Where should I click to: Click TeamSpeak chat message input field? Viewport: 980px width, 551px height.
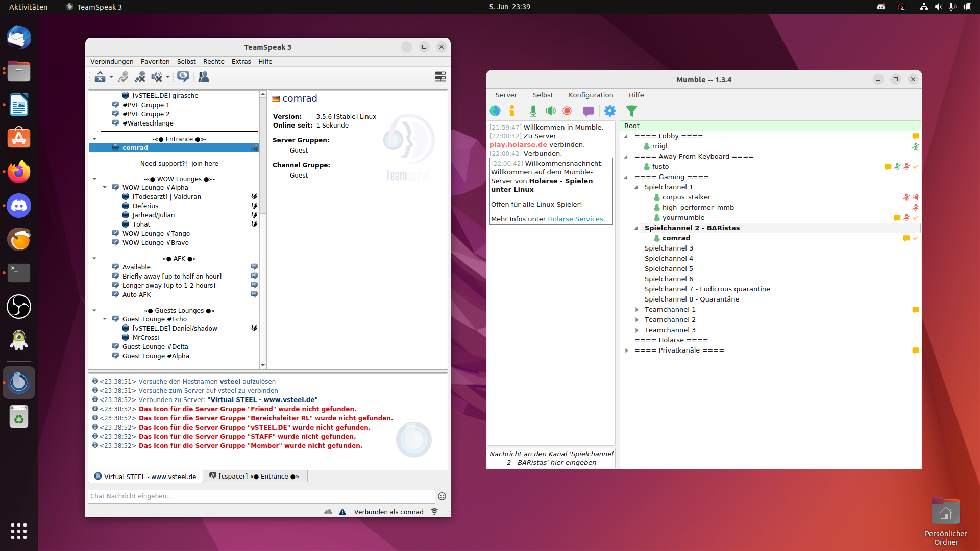pos(261,496)
